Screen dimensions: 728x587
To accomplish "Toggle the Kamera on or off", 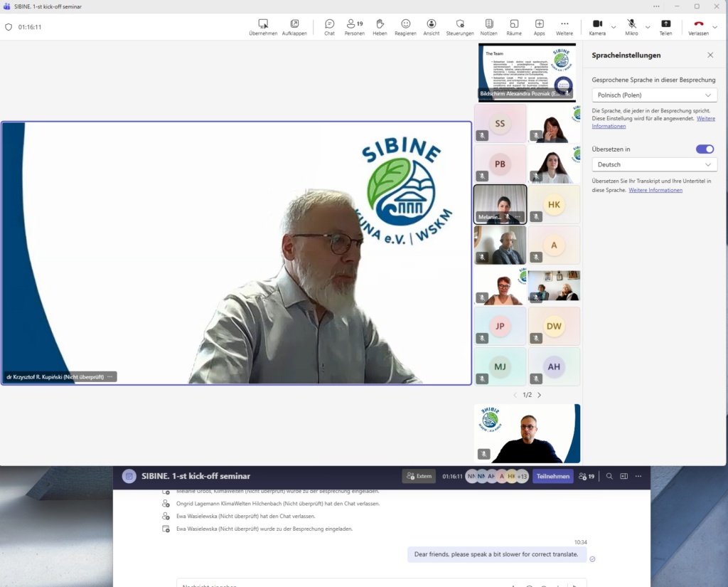I will point(597,27).
